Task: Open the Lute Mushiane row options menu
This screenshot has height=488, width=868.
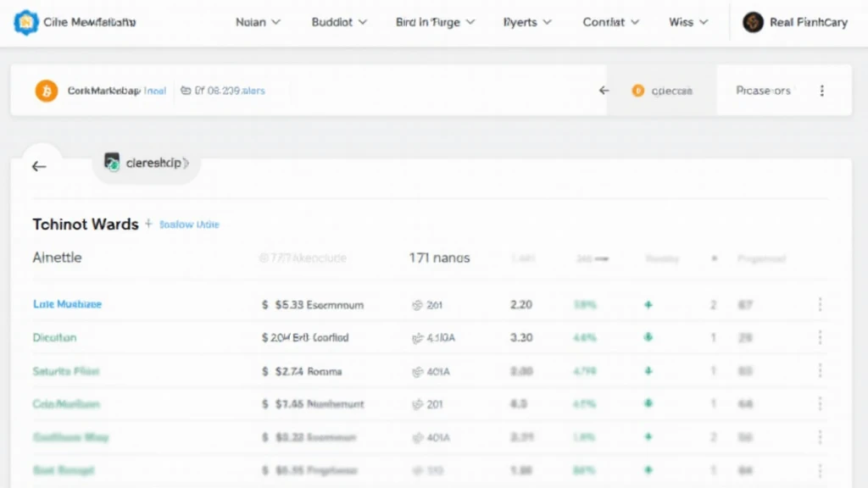Action: (x=820, y=304)
